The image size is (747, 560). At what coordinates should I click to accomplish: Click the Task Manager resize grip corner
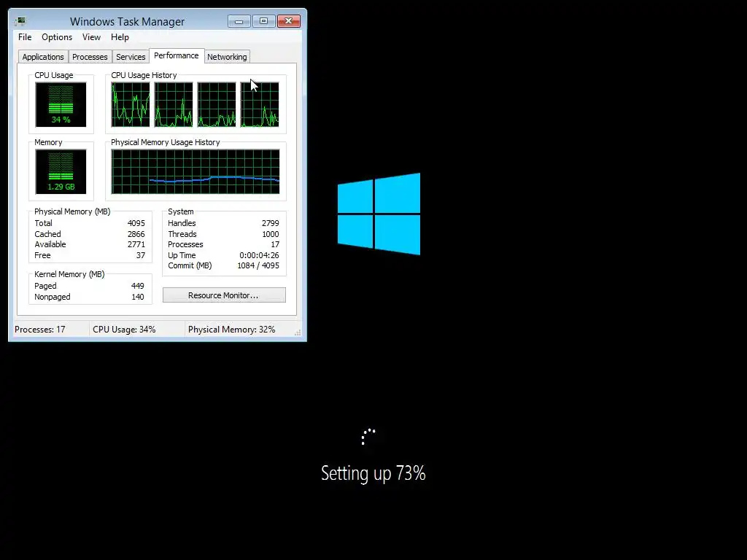pyautogui.click(x=298, y=332)
